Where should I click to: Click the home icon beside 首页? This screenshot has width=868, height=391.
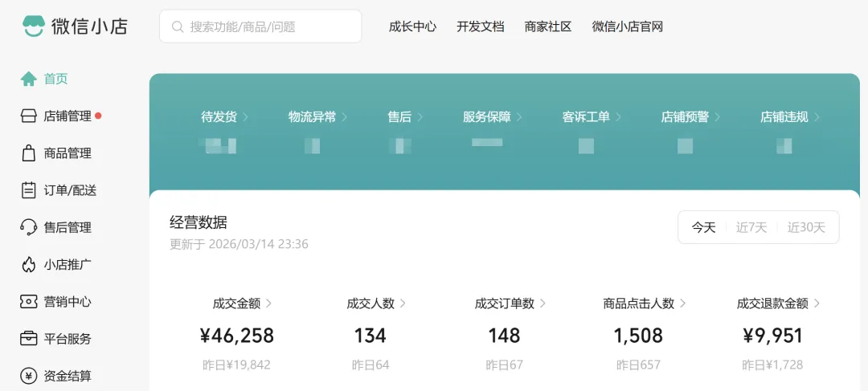point(29,79)
